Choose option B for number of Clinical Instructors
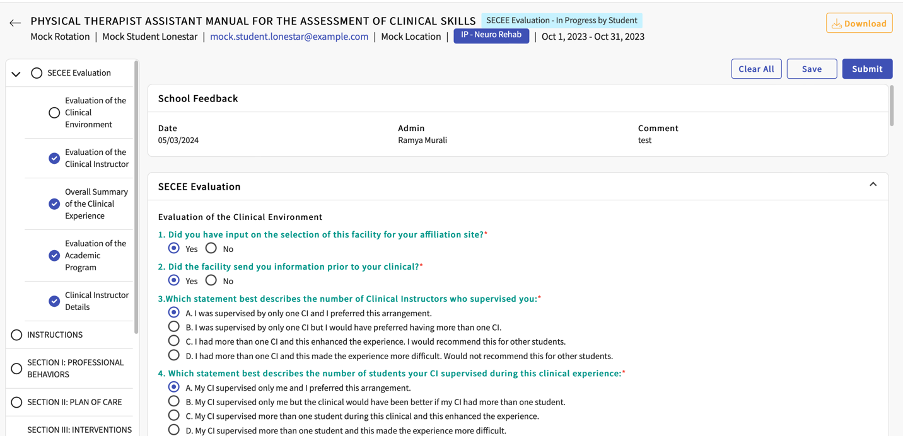 click(174, 327)
